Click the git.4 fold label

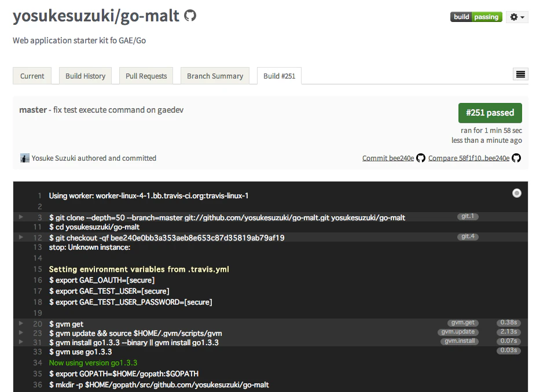(x=468, y=236)
